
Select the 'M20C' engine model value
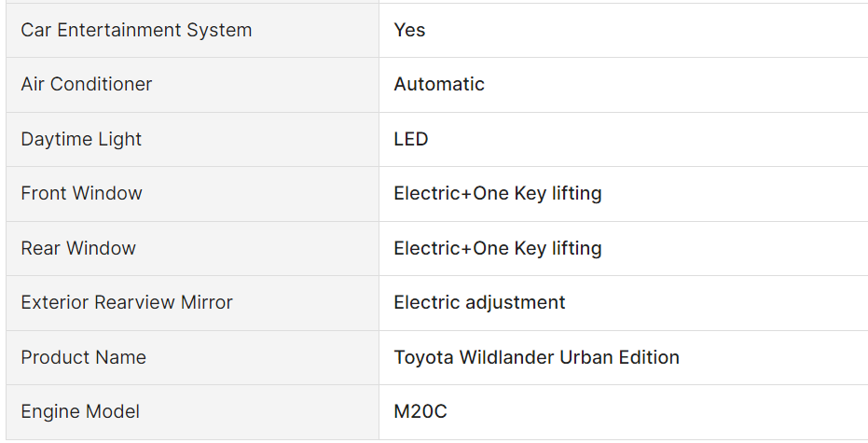[x=420, y=411]
